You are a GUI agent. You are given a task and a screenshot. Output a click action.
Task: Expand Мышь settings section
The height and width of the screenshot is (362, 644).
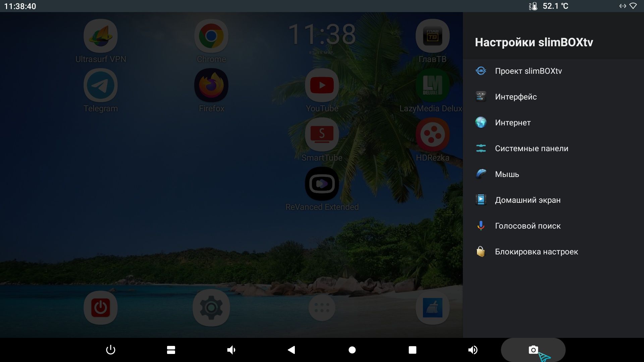(507, 174)
